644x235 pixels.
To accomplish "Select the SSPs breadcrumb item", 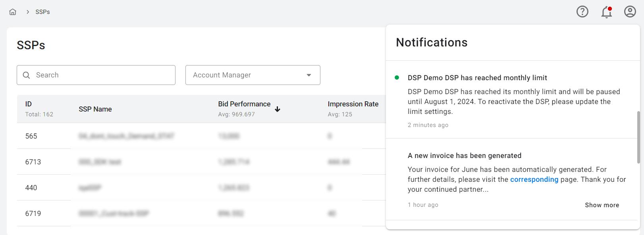I will (42, 12).
